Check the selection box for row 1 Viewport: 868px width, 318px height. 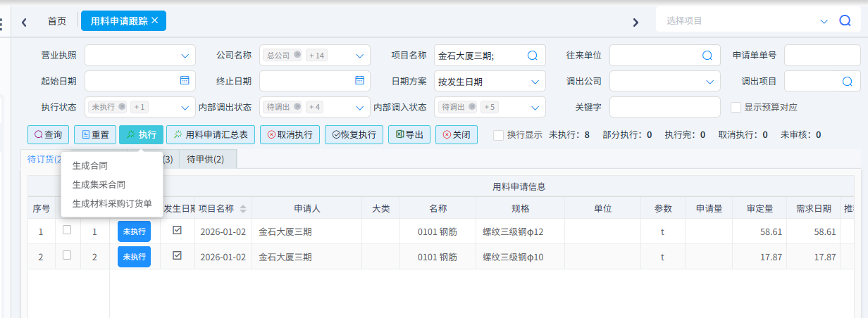pyautogui.click(x=67, y=230)
